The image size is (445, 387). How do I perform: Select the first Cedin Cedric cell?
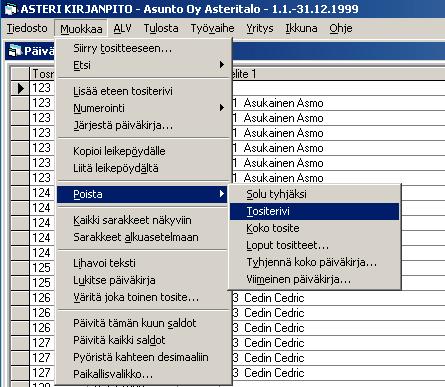pos(338,298)
